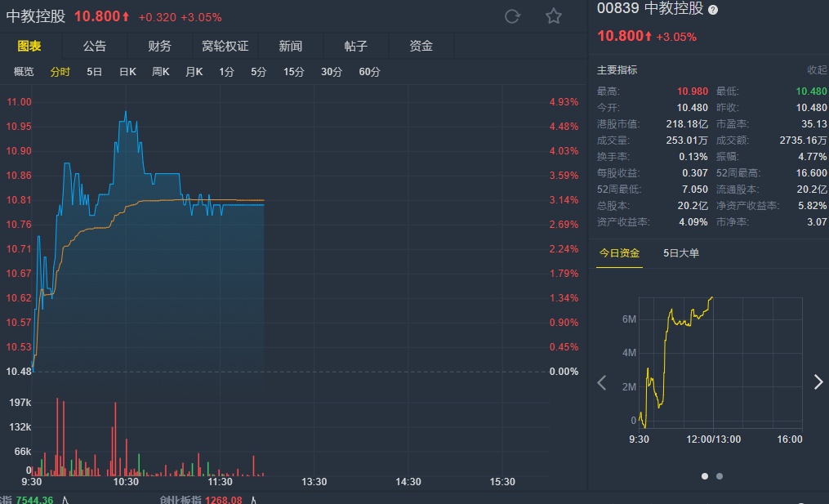This screenshot has width=829, height=504.
Task: Switch to the 窝轮权证 tab
Action: click(x=225, y=46)
